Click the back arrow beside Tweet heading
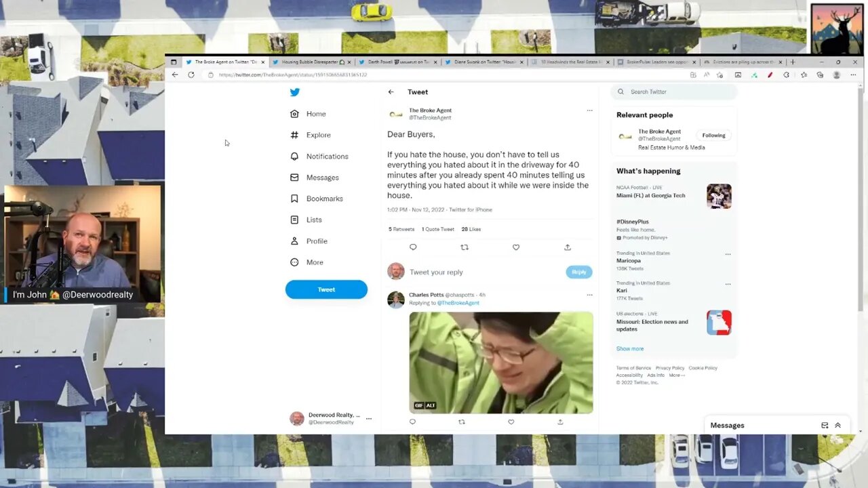Screen dimensions: 868x488 (x=391, y=92)
